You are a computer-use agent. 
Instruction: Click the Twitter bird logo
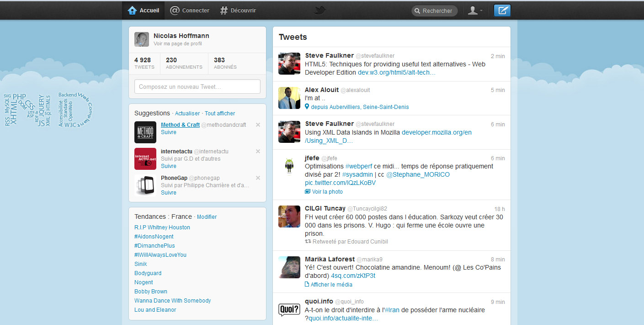point(320,10)
